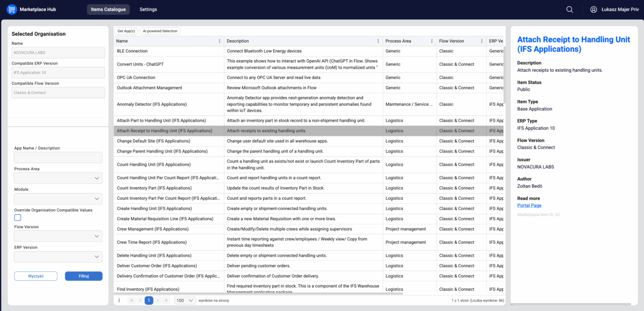Open Process Area column options menu
The height and width of the screenshot is (311, 644).
pyautogui.click(x=432, y=41)
